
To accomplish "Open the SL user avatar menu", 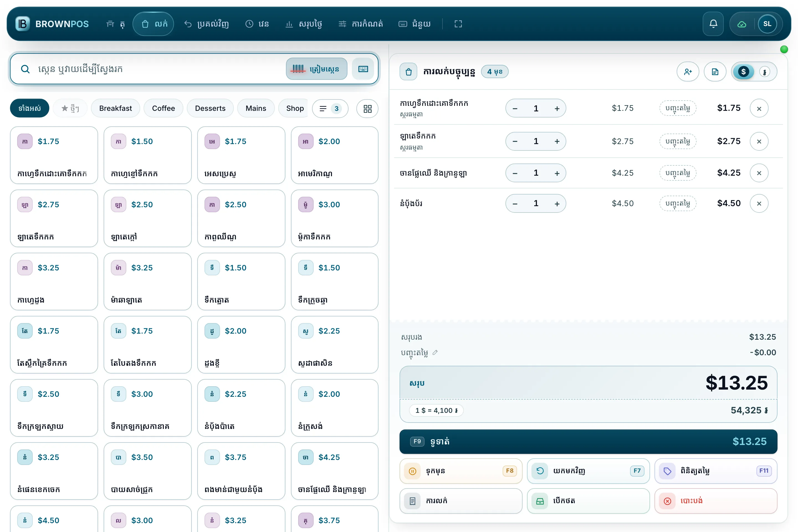I will [767, 24].
